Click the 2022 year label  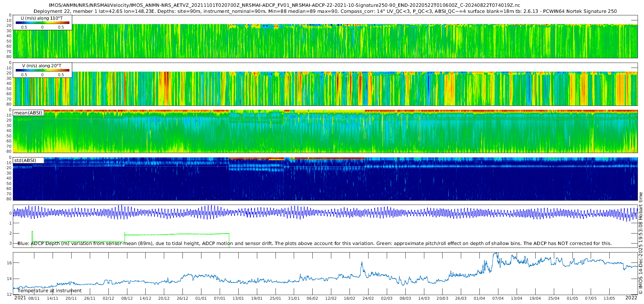pos(631,298)
